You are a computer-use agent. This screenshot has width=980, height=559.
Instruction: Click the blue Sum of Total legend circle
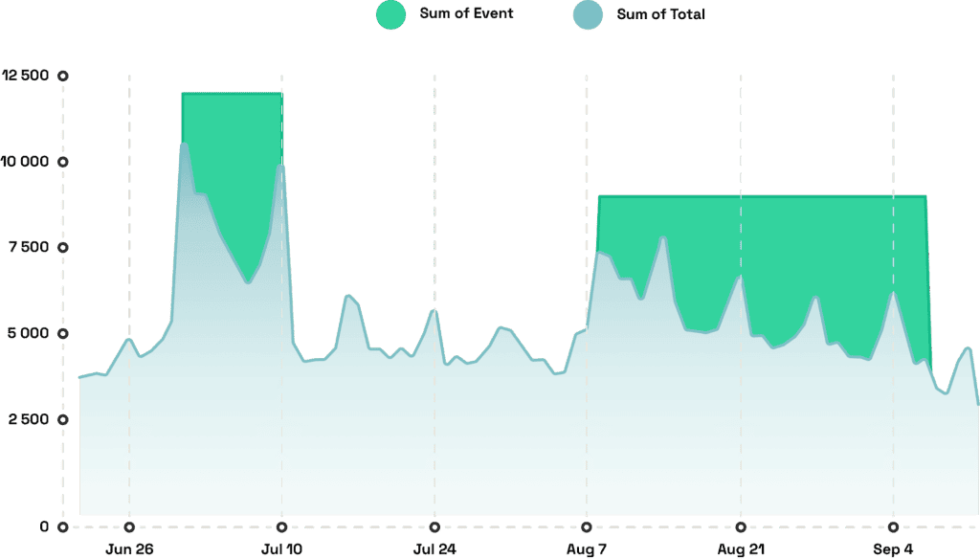click(x=587, y=14)
